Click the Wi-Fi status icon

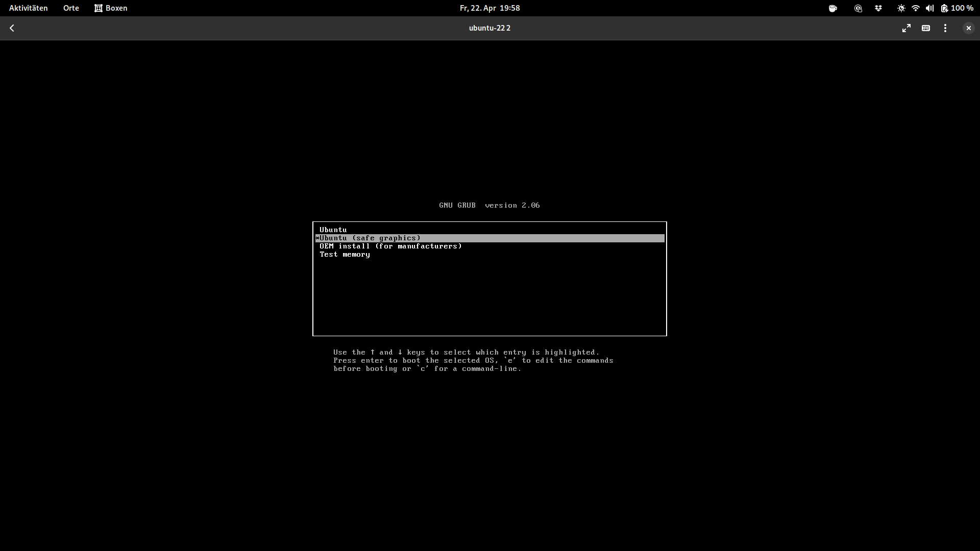tap(916, 8)
